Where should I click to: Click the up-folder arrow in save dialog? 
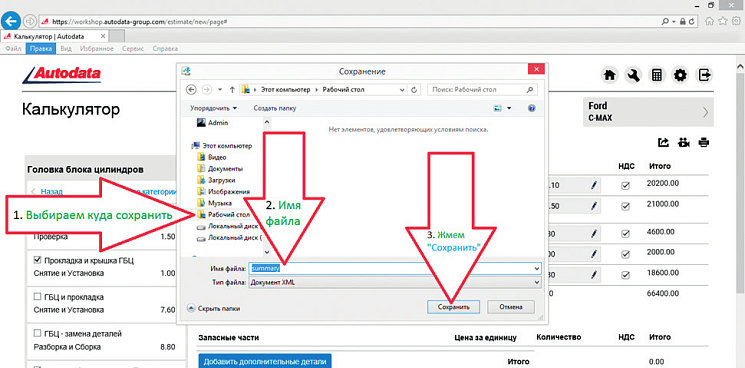(x=232, y=89)
